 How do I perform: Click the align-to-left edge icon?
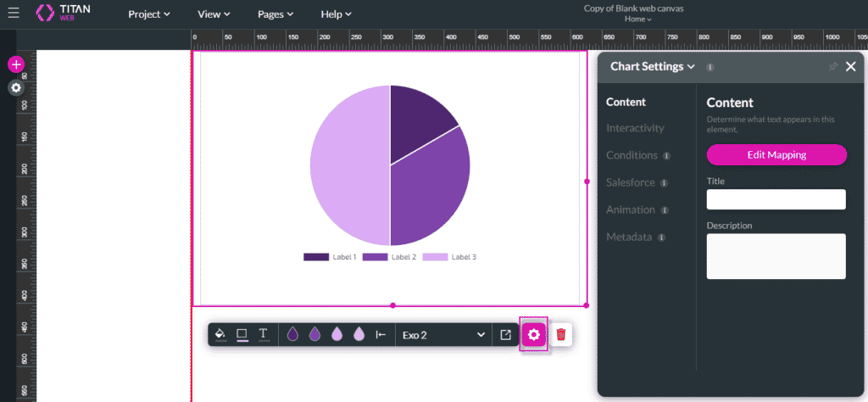pyautogui.click(x=381, y=334)
